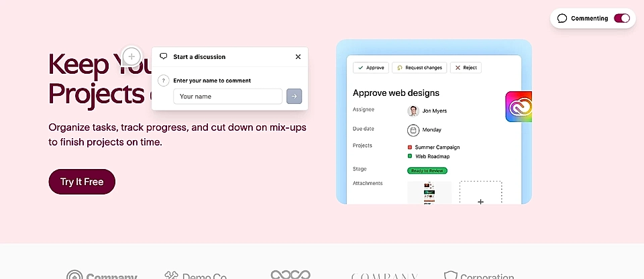Click the Summer Campaign project text
The height and width of the screenshot is (279, 644).
coord(437,147)
